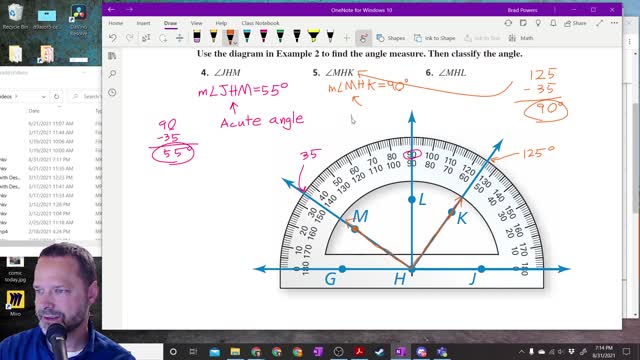Show the notebook navigation pane icon

pyautogui.click(x=112, y=56)
